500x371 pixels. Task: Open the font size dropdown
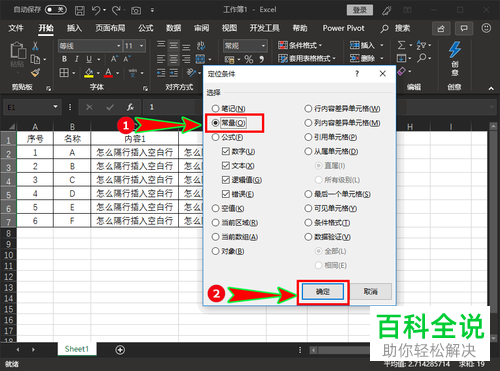coord(142,46)
